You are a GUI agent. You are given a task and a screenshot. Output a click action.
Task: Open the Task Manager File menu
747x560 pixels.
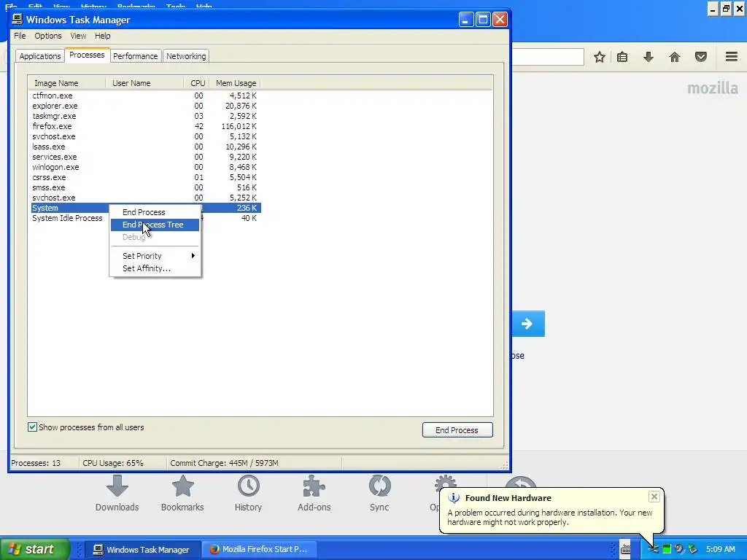tap(20, 36)
